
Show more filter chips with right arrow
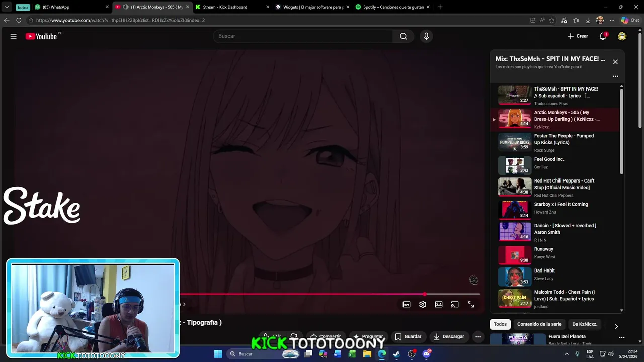pyautogui.click(x=616, y=326)
